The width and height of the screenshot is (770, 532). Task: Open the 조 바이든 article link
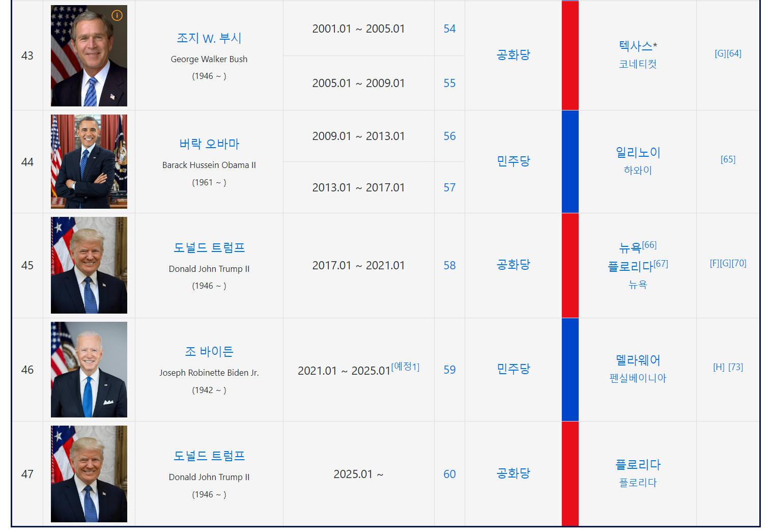click(209, 352)
